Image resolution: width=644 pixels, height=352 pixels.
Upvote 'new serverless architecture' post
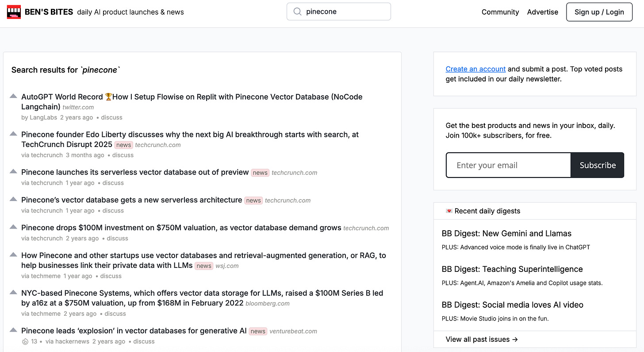[13, 199]
